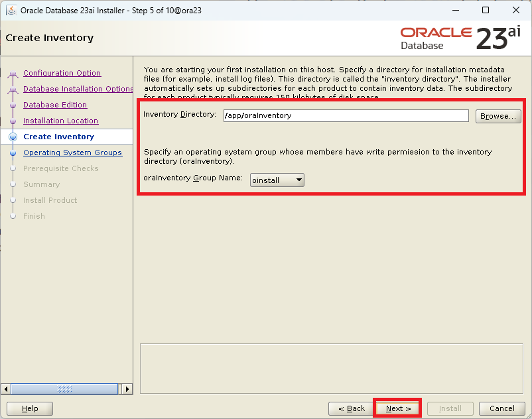Select the Create Inventory step
The height and width of the screenshot is (419, 532).
tap(58, 137)
